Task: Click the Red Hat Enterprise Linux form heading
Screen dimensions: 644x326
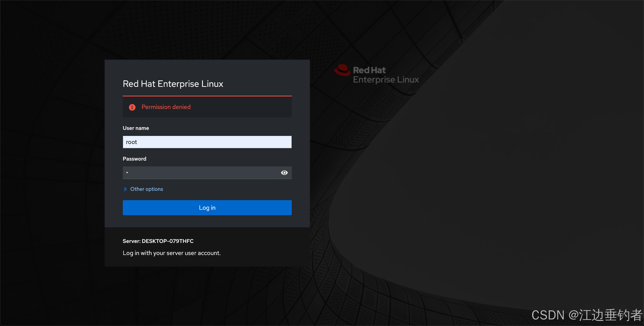Action: coord(173,84)
